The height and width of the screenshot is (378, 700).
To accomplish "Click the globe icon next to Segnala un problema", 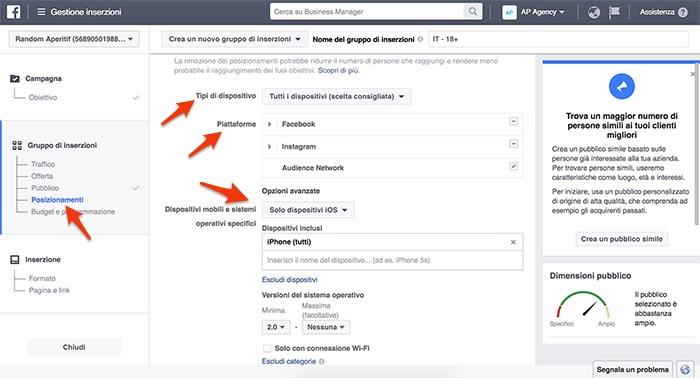I will pyautogui.click(x=685, y=370).
